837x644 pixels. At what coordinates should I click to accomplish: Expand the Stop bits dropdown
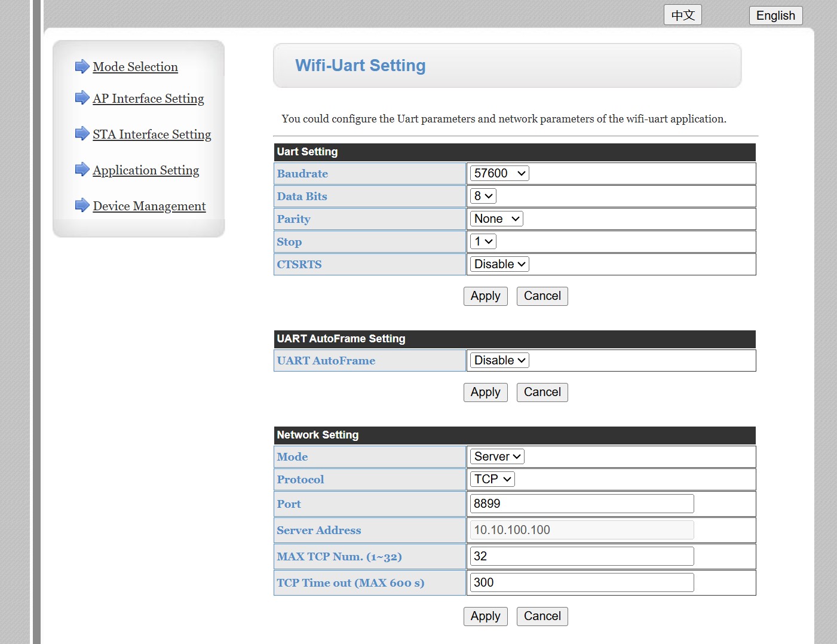[483, 241]
